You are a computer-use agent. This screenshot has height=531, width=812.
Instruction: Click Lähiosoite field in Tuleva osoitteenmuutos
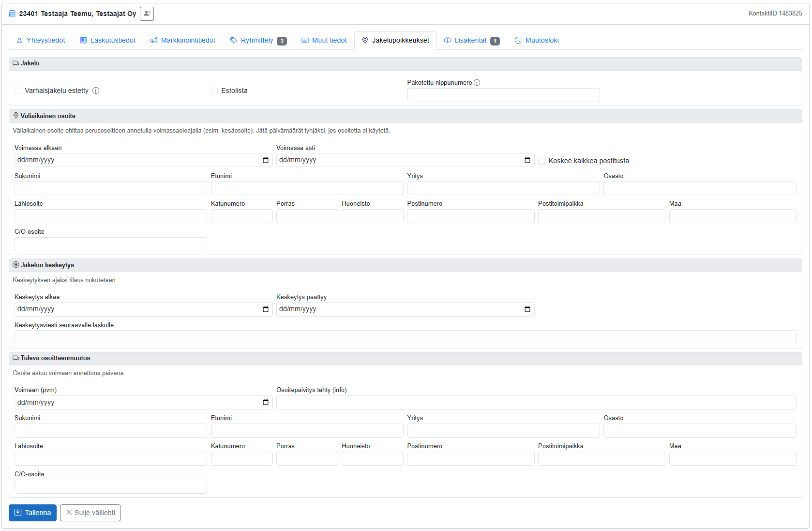coord(111,459)
